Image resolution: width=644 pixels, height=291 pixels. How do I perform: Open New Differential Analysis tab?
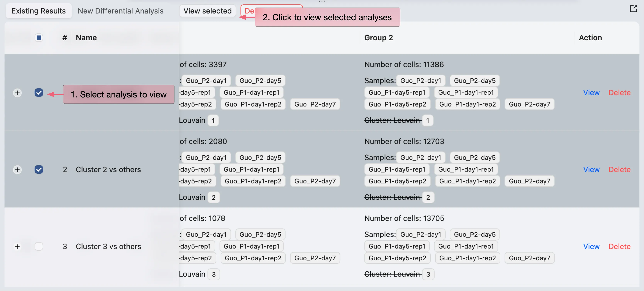(x=120, y=11)
